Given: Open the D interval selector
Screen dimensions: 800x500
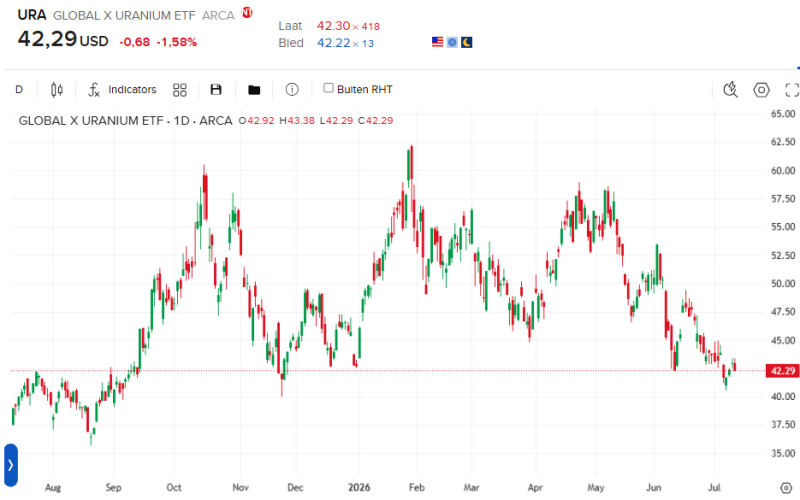Looking at the screenshot, I should 19,90.
